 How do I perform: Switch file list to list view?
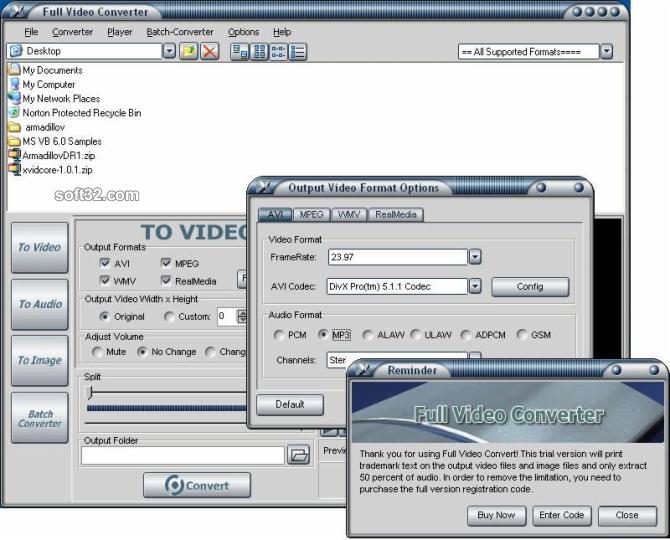pyautogui.click(x=278, y=52)
